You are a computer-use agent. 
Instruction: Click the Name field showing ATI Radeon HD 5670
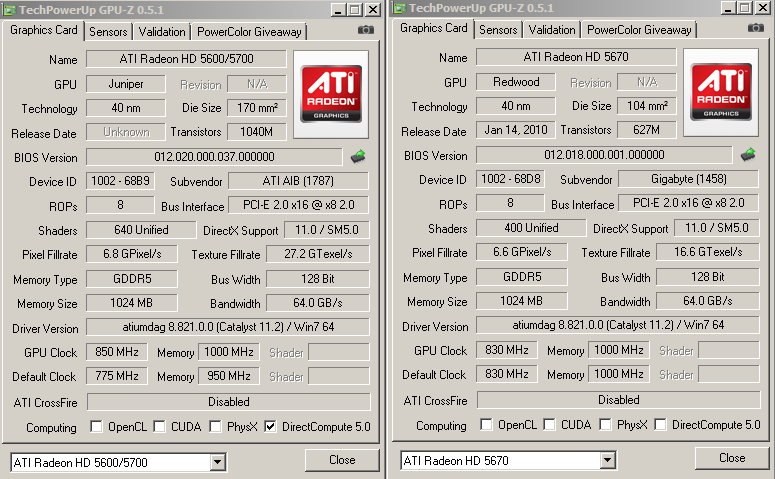coord(576,57)
